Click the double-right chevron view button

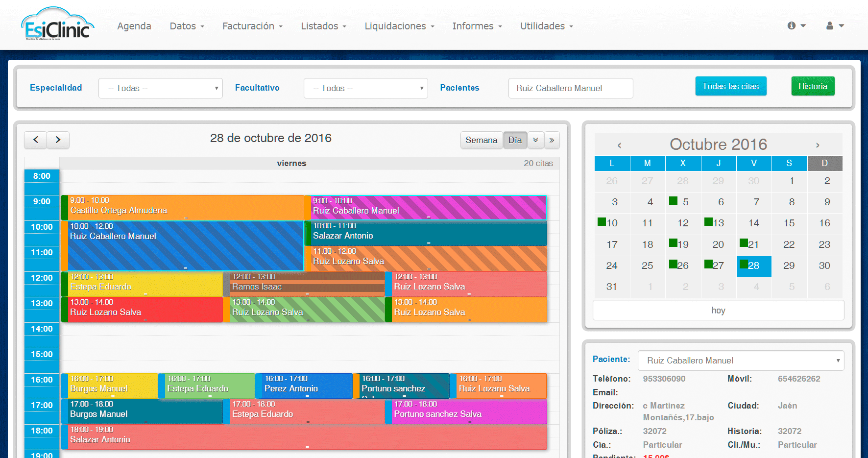click(552, 140)
